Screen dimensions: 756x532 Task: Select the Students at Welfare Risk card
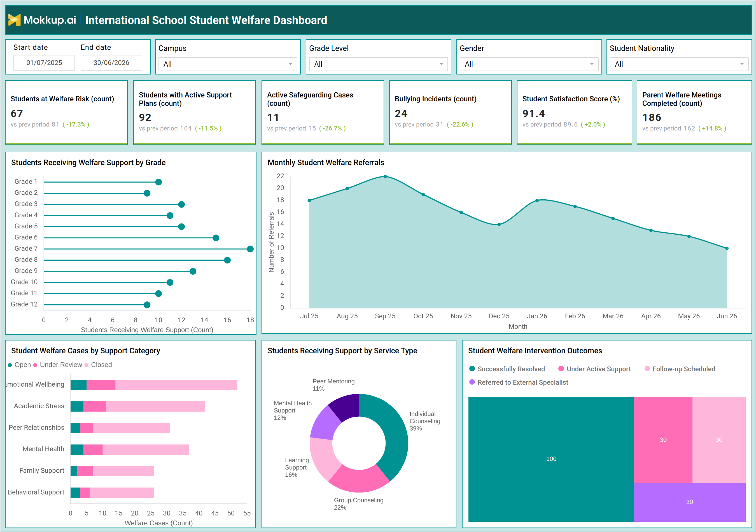click(66, 112)
